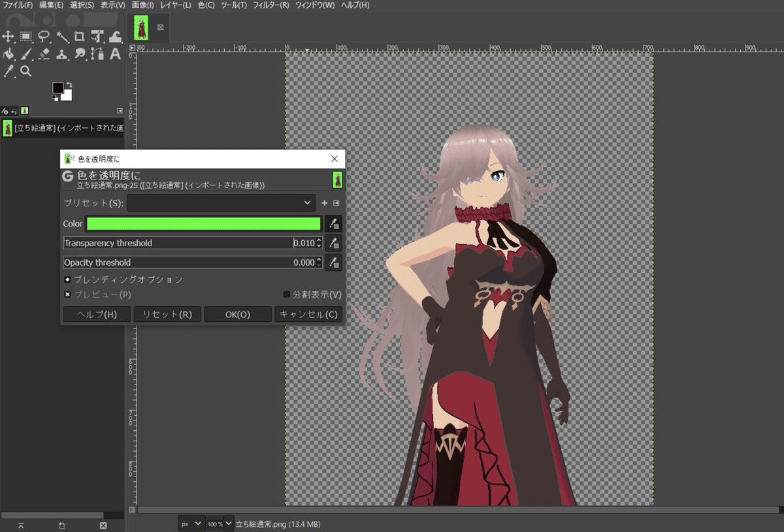Close the 色を透明度に dialog window
The image size is (784, 532).
(x=335, y=159)
